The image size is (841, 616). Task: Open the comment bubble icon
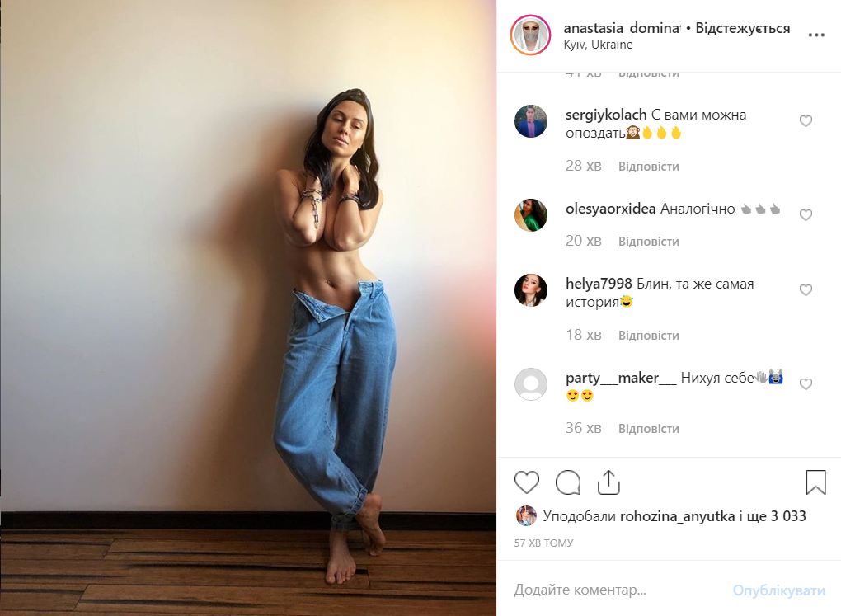[x=568, y=482]
